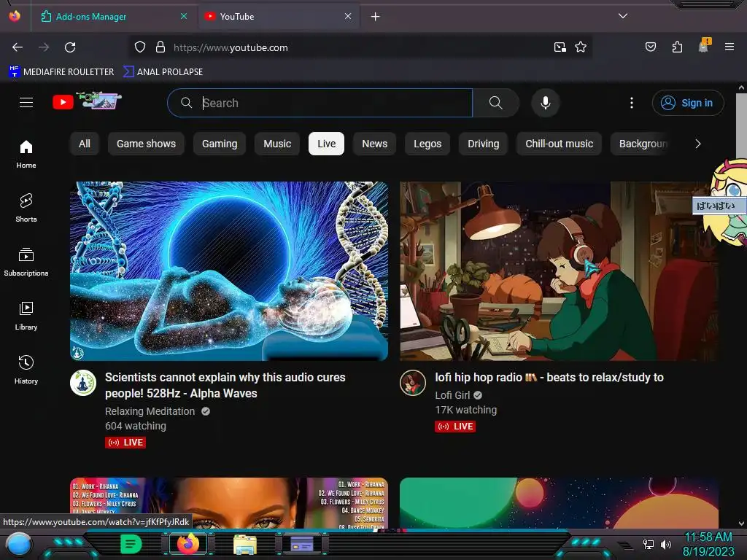Select the Live chip
Image resolution: width=747 pixels, height=560 pixels.
326,144
